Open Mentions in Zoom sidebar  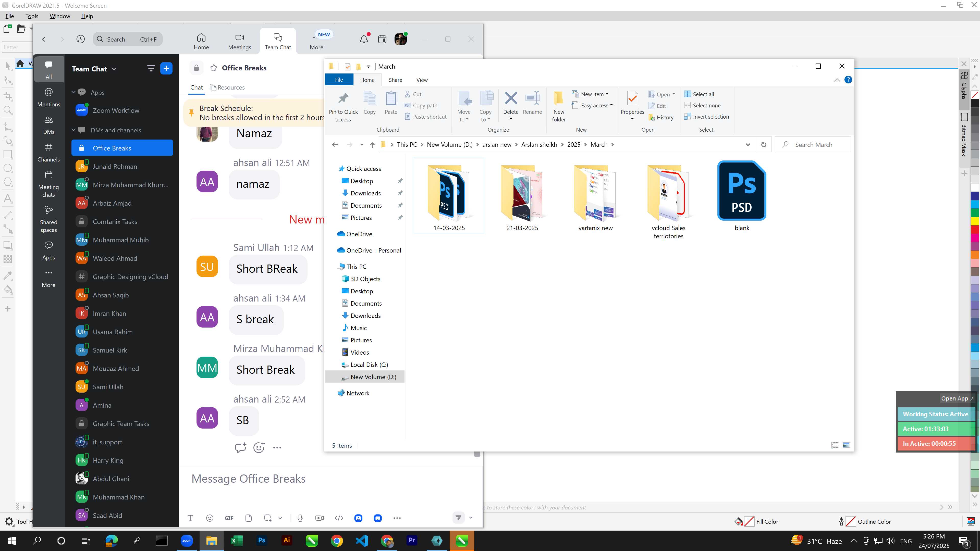tap(49, 97)
